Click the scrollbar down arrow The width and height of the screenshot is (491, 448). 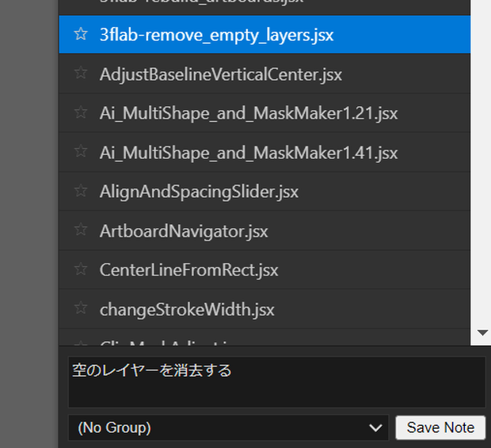482,332
